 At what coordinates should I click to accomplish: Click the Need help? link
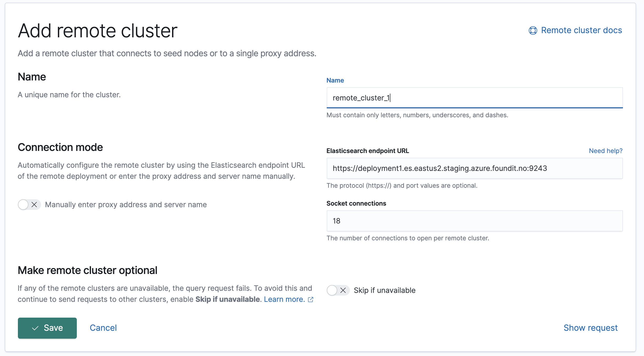[x=606, y=151]
